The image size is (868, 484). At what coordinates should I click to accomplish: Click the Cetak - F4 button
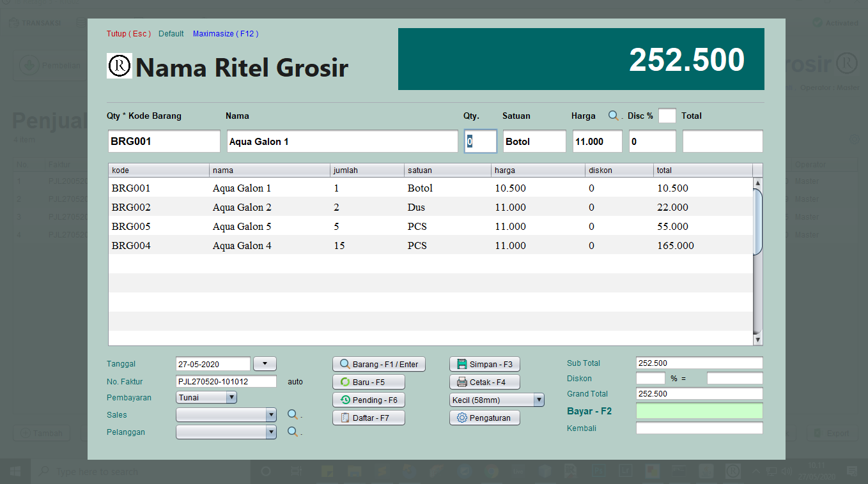tap(484, 382)
